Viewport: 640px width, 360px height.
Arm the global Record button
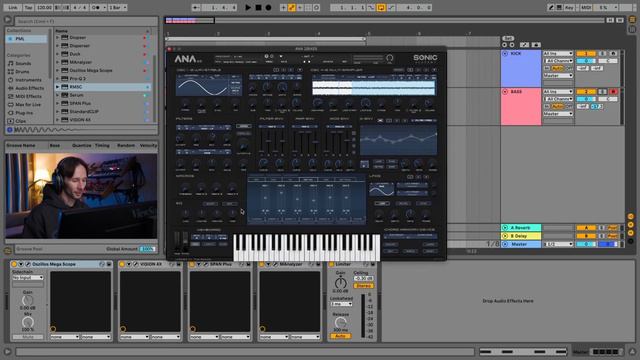(269, 7)
